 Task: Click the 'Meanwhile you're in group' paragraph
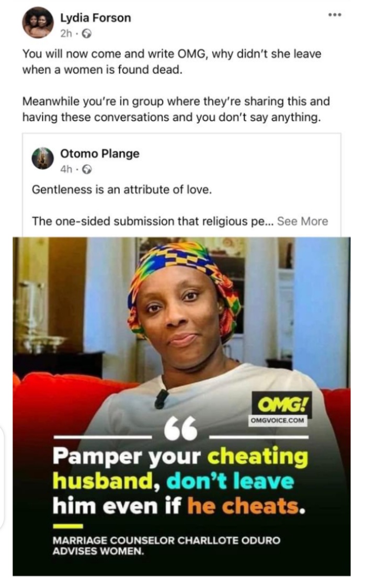point(176,109)
